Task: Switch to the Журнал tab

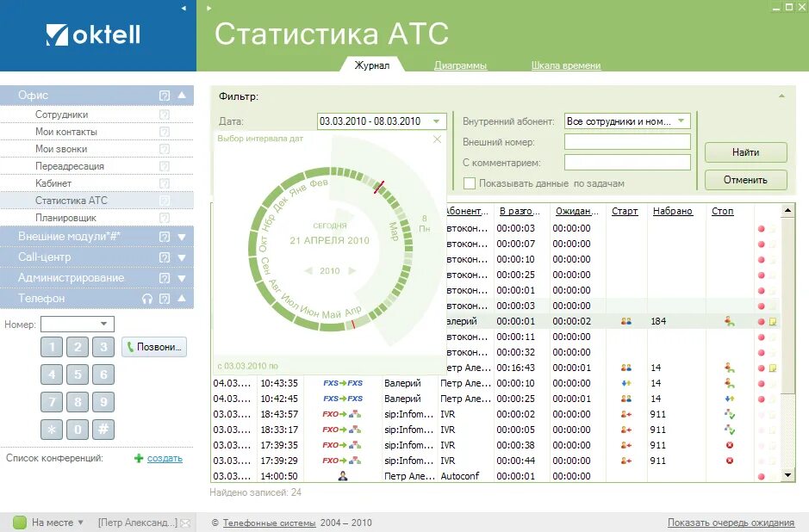Action: pyautogui.click(x=372, y=65)
